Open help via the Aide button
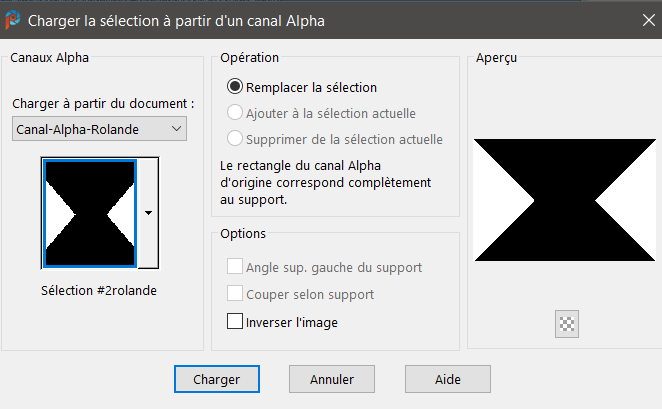 pos(447,380)
